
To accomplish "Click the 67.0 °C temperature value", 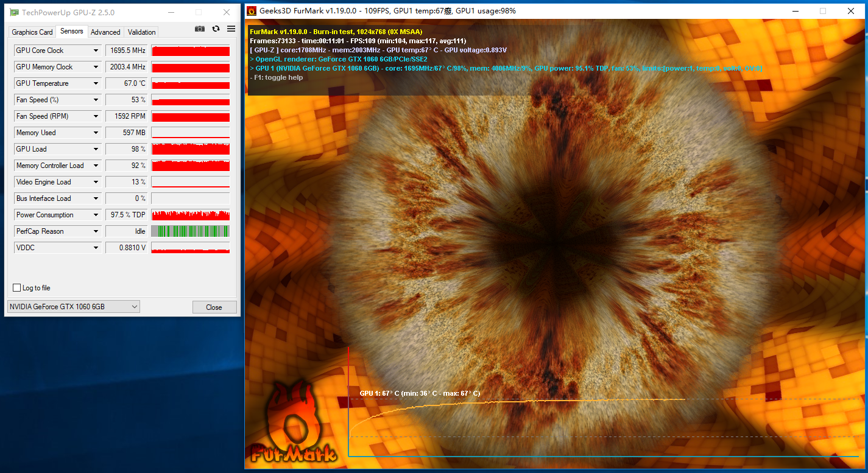I will 127,83.
